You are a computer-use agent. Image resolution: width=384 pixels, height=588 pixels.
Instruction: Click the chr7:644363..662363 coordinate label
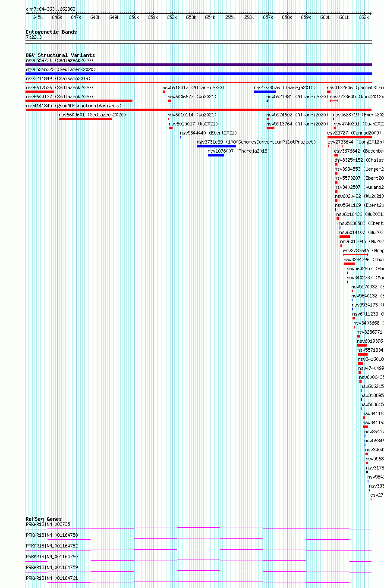tap(50, 9)
